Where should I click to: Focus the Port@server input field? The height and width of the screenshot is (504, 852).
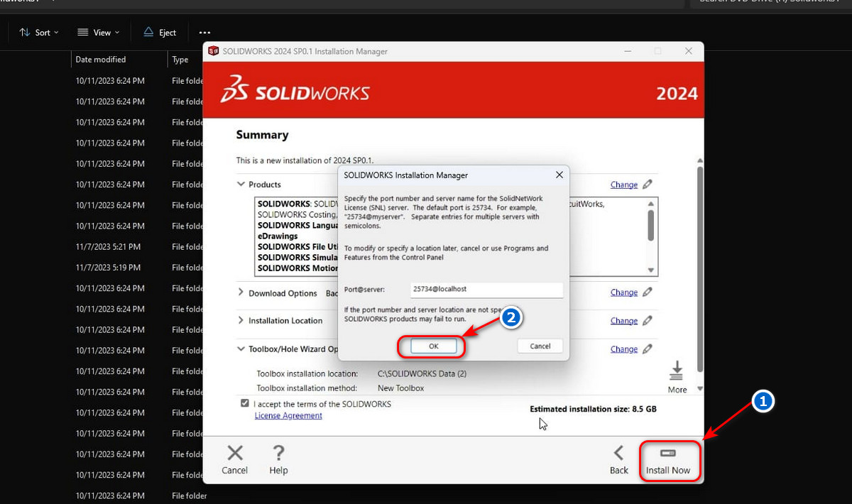tap(486, 290)
